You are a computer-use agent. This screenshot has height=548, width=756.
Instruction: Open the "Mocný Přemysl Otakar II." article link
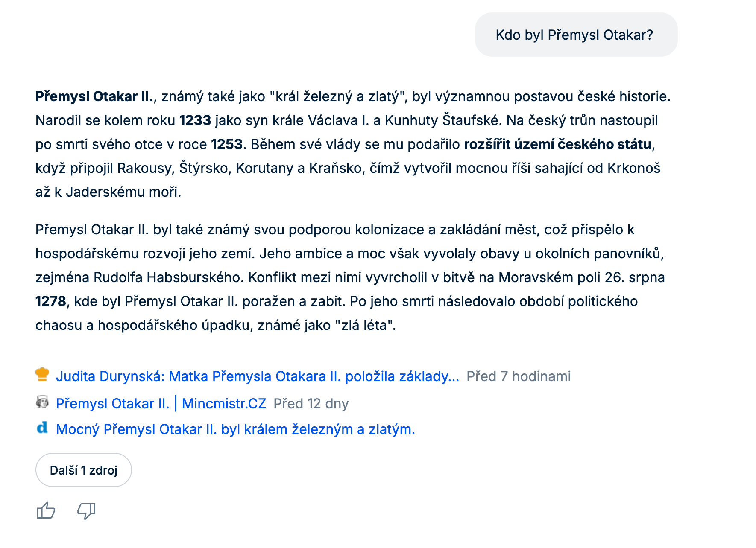tap(235, 429)
